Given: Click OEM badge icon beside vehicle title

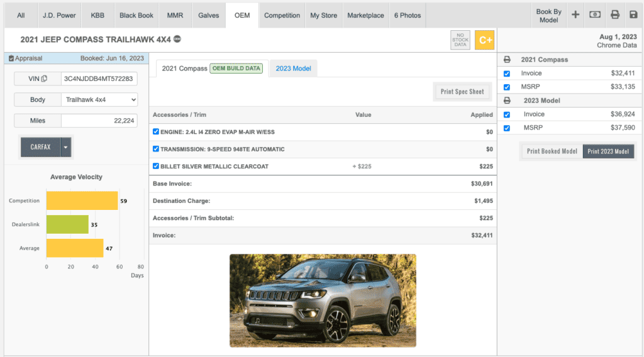Looking at the screenshot, I should coord(177,39).
